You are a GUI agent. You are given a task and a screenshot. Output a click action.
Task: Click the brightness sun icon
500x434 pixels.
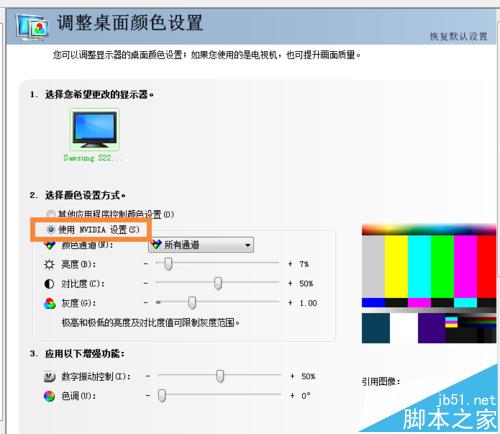[49, 265]
